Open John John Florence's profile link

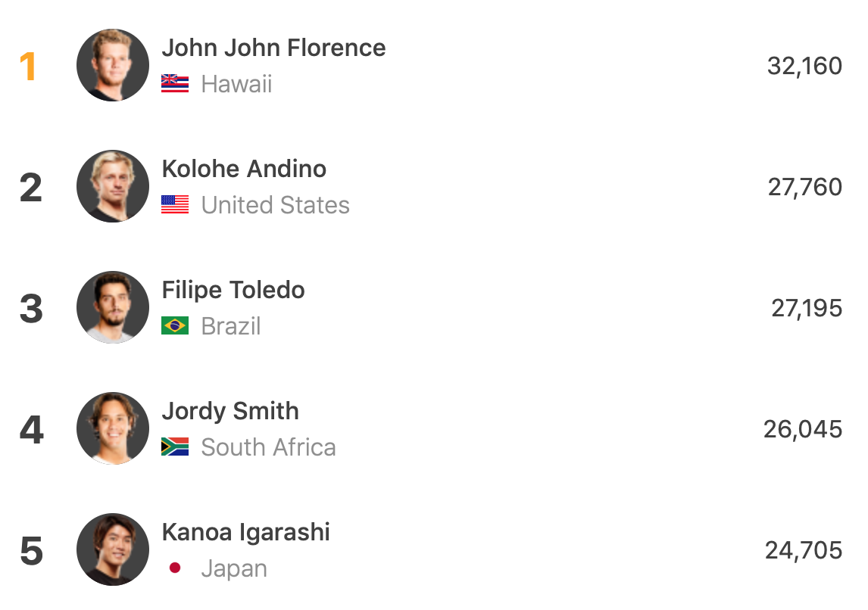click(x=273, y=48)
